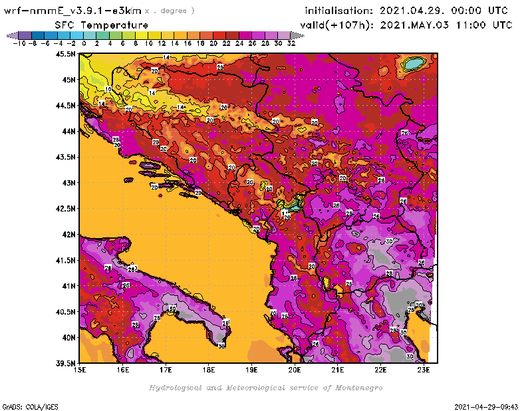This screenshot has width=532, height=411.
Task: Click the 18E longitude axis label
Action: [209, 370]
